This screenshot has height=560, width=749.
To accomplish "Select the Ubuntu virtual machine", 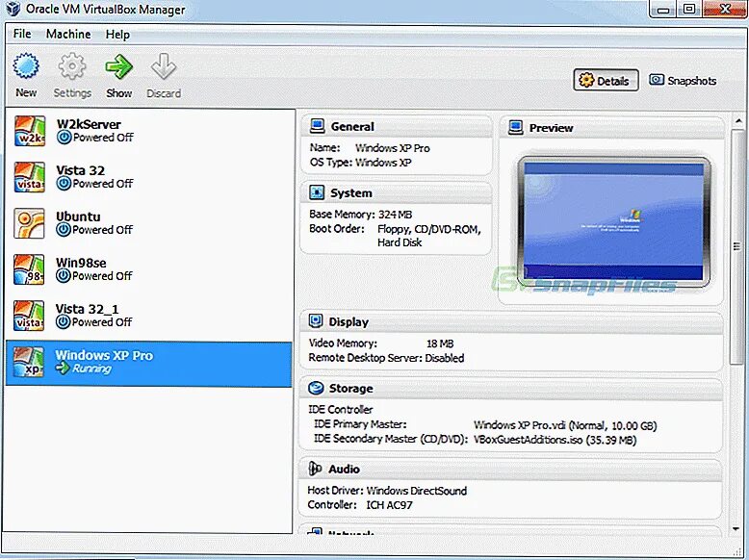I will (x=150, y=223).
